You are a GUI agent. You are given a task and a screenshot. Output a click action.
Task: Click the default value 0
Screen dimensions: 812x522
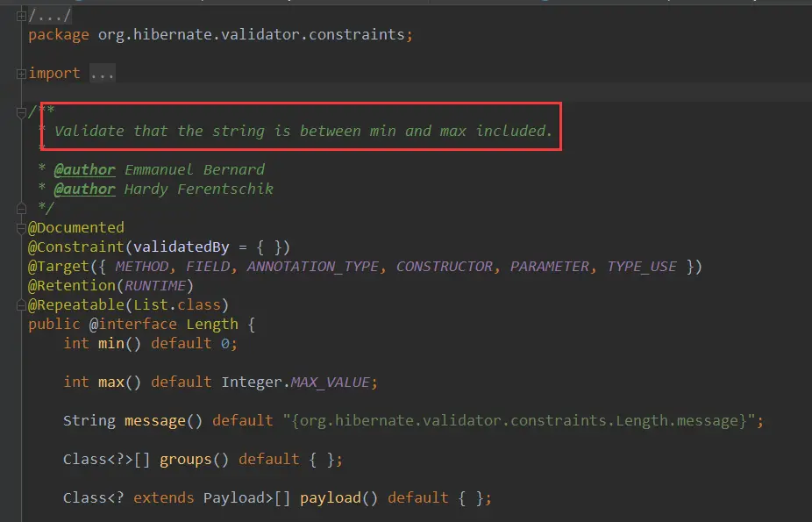[x=225, y=343]
